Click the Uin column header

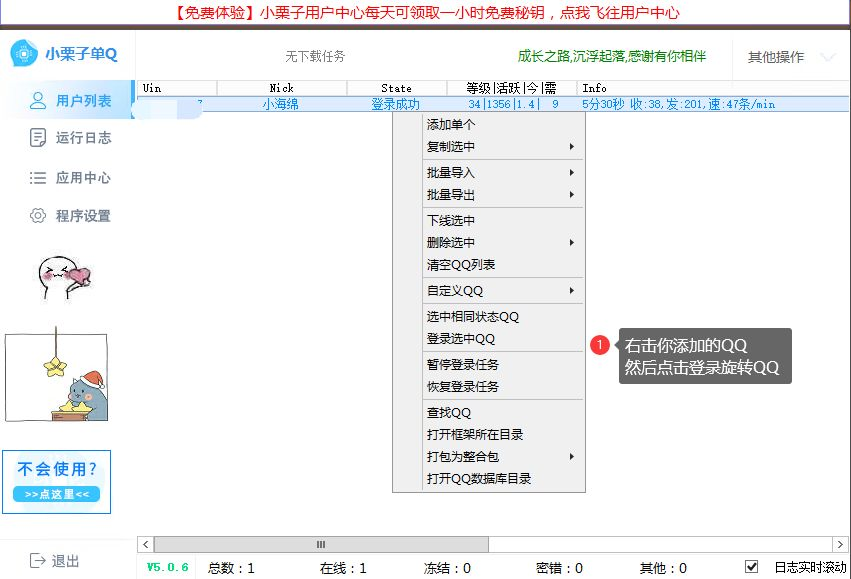177,88
